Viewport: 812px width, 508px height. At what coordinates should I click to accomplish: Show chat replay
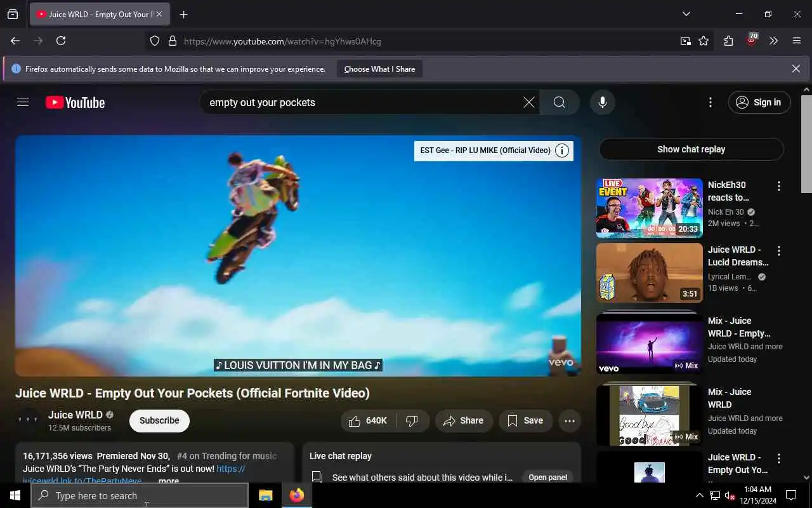[691, 149]
